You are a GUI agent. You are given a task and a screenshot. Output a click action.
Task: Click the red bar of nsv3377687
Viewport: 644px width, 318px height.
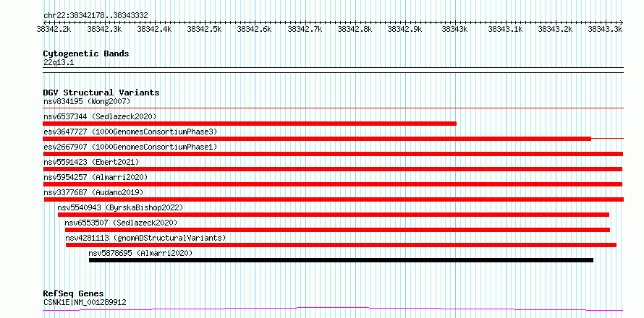[x=334, y=199]
